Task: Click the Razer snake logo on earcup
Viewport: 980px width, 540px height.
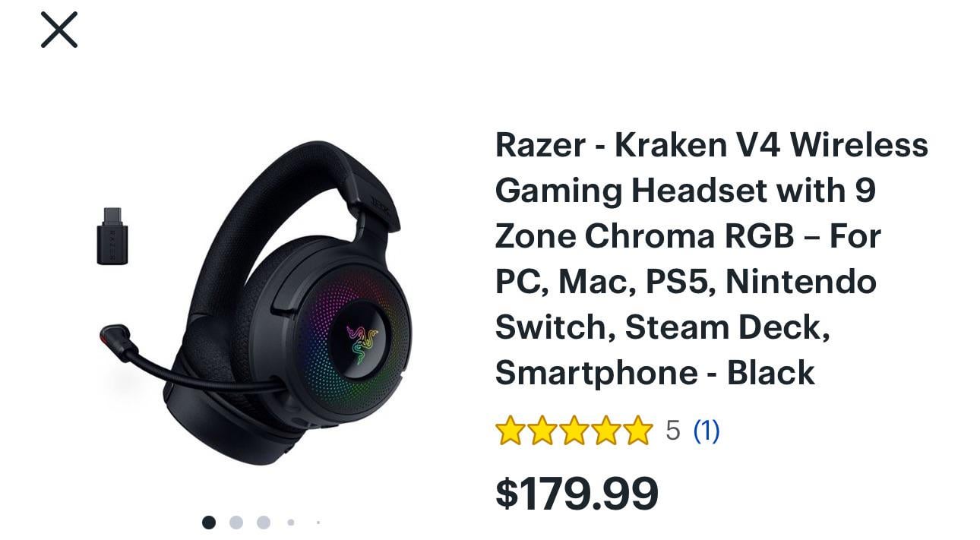Action: click(x=362, y=343)
